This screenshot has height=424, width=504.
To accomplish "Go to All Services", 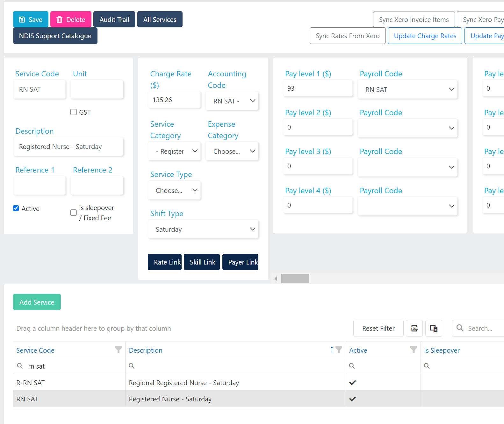I will [x=160, y=19].
